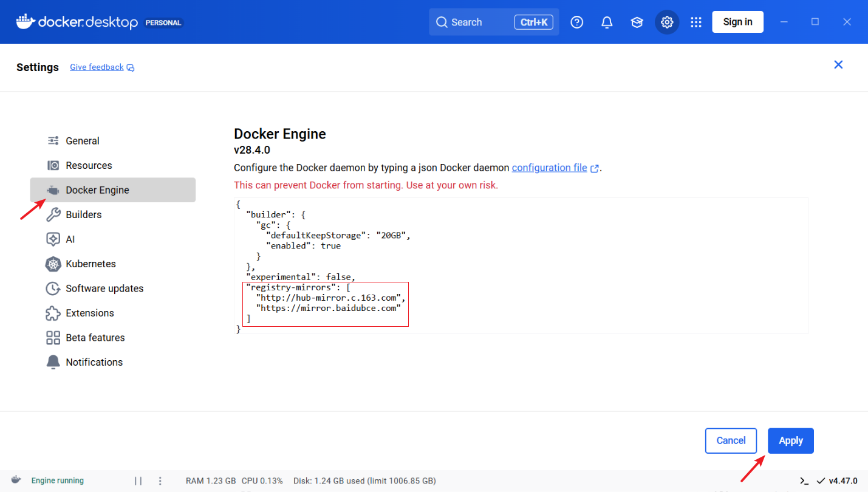Click the Disk 1.24 GB used status

point(364,481)
